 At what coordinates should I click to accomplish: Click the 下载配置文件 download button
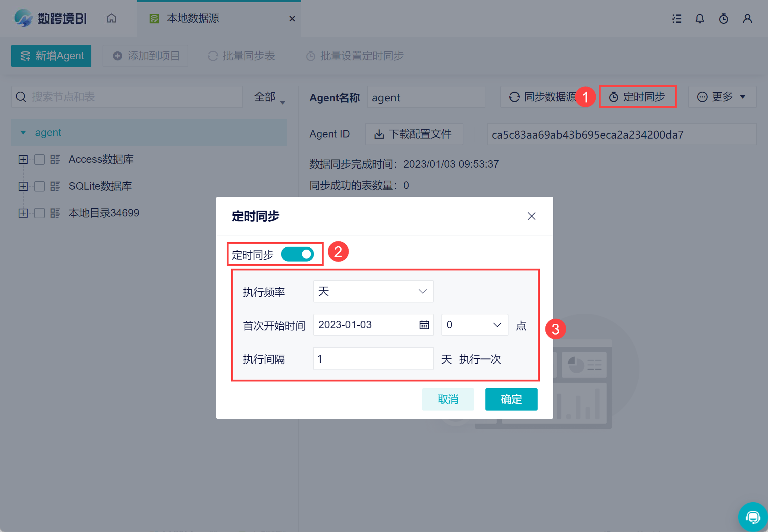tap(414, 134)
